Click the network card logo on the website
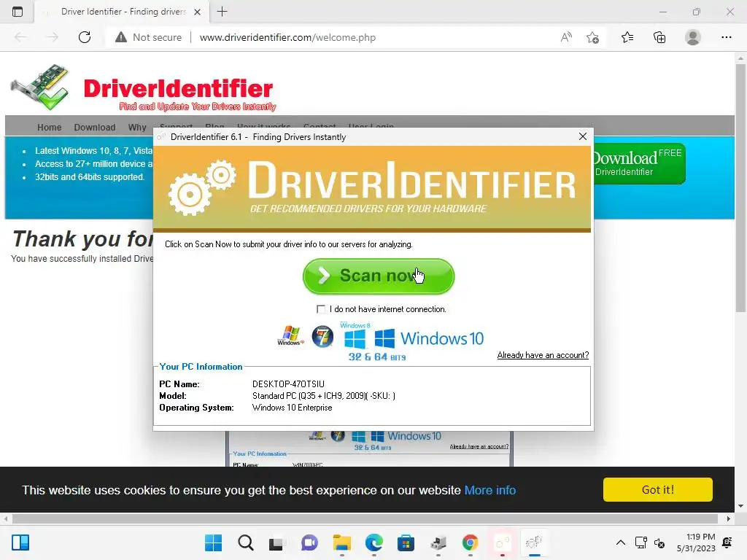The height and width of the screenshot is (560, 747). click(40, 87)
